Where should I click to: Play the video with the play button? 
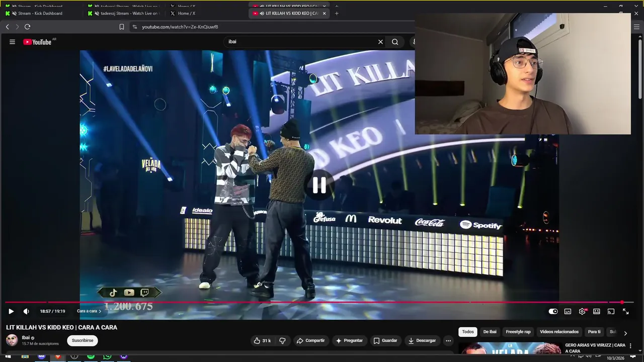pyautogui.click(x=11, y=311)
